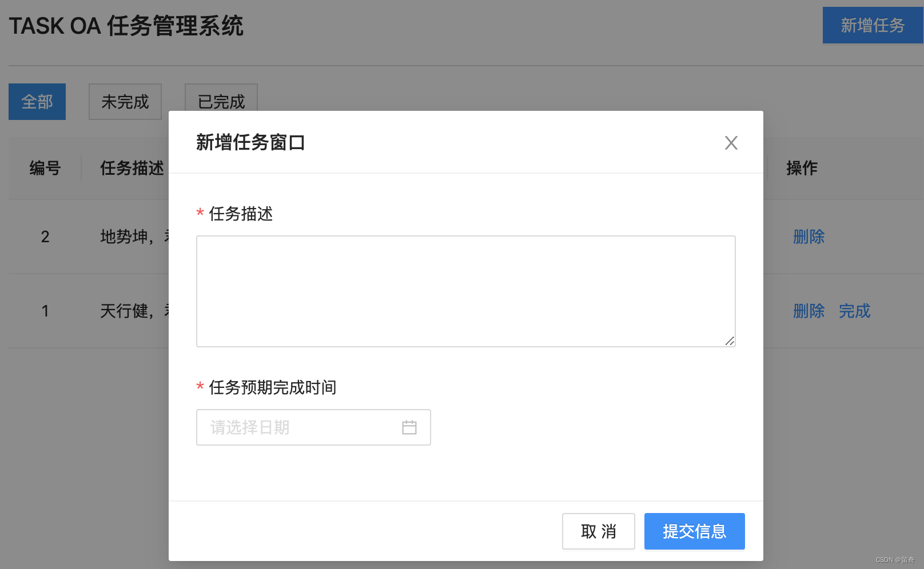Click the 新增任务窗口 dialog title

coord(250,142)
